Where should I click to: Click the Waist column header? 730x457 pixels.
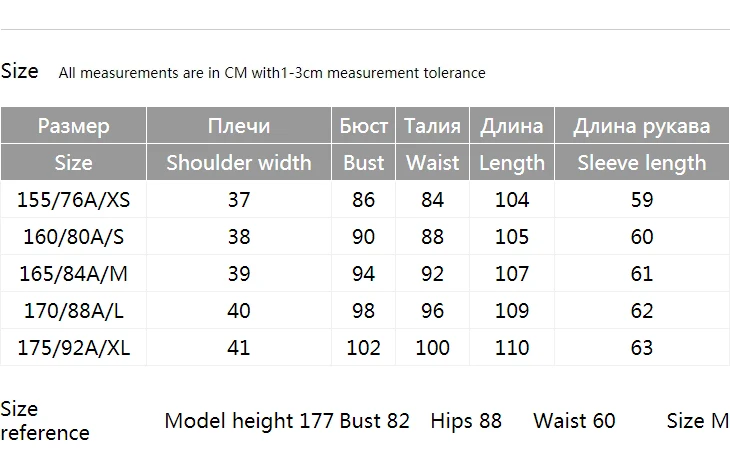(x=433, y=162)
